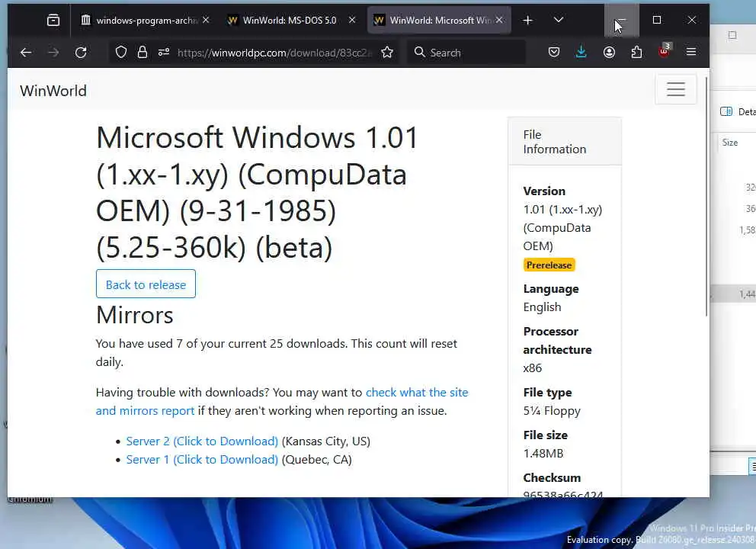Click the WinWorld site logo
Screen dimensions: 756x549
[x=53, y=91]
